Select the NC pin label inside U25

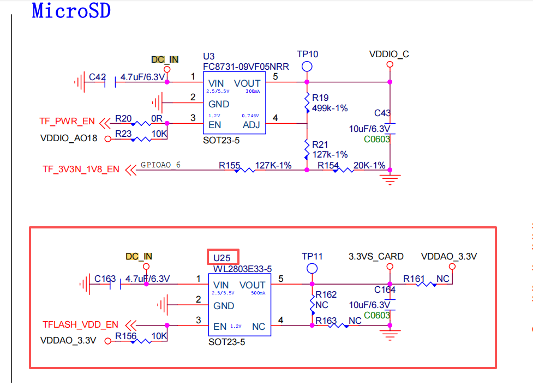point(259,327)
